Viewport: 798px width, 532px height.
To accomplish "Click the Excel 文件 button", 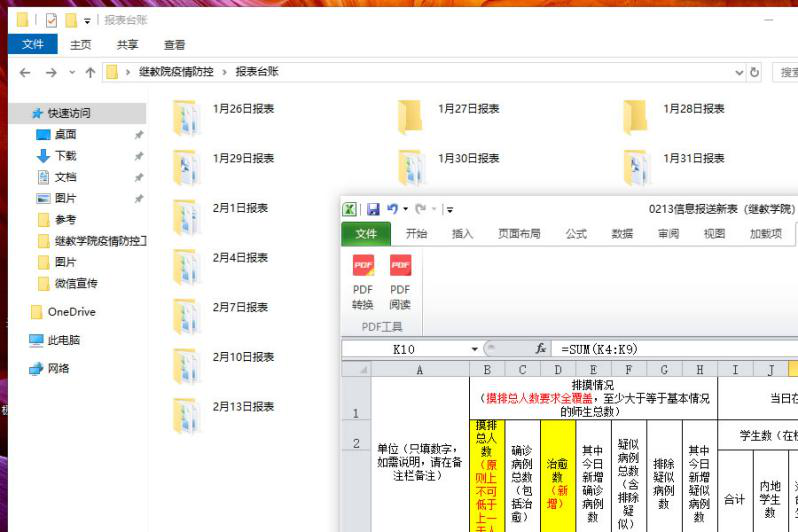I will pyautogui.click(x=366, y=234).
